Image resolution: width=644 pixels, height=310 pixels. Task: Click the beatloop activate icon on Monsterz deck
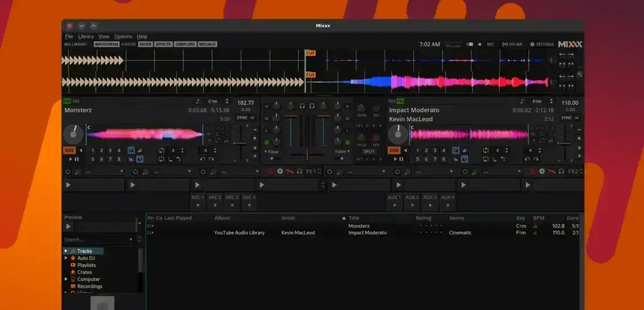pyautogui.click(x=162, y=150)
